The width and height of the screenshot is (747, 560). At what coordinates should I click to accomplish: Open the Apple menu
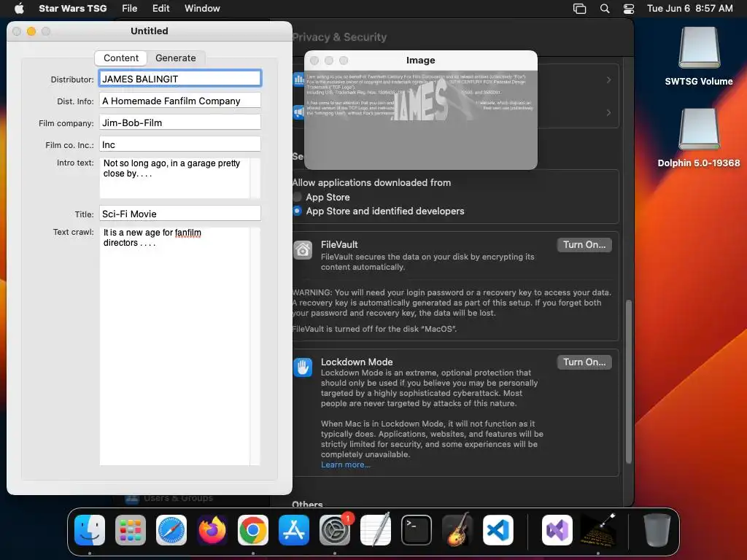click(x=19, y=8)
